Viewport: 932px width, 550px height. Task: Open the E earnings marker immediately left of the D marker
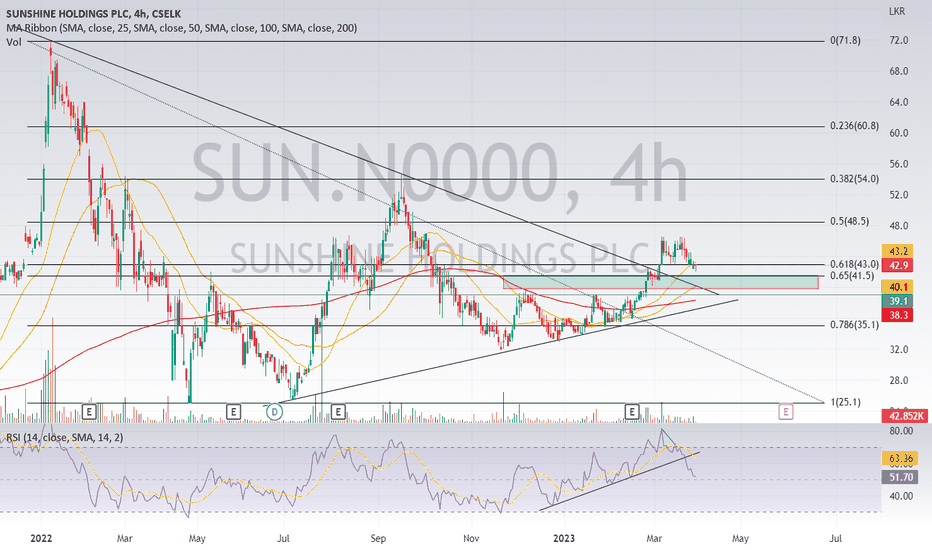[x=234, y=411]
